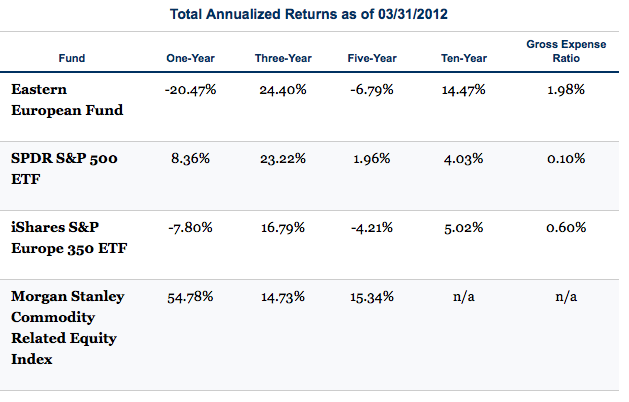This screenshot has width=629, height=402.
Task: Click the -4.21% five-year return cell
Action: 372,227
